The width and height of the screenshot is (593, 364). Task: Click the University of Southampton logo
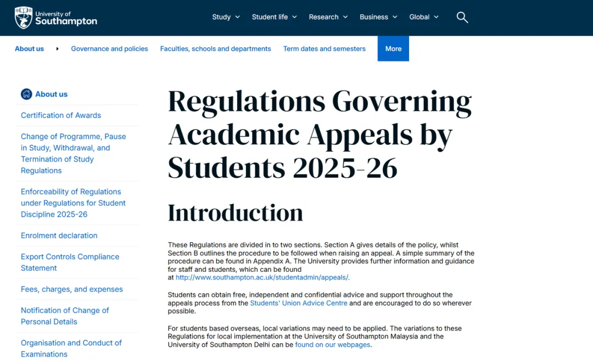pyautogui.click(x=55, y=18)
